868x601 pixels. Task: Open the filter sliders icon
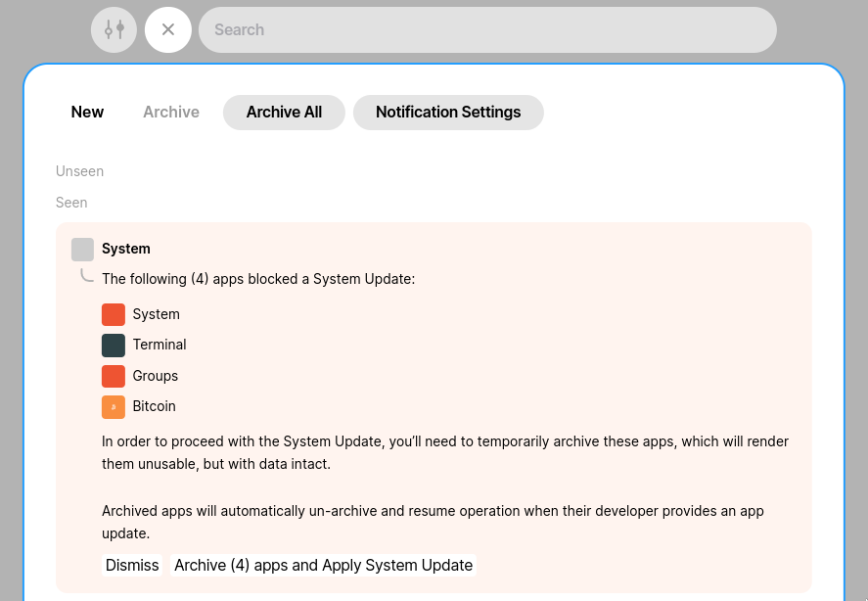(x=114, y=29)
